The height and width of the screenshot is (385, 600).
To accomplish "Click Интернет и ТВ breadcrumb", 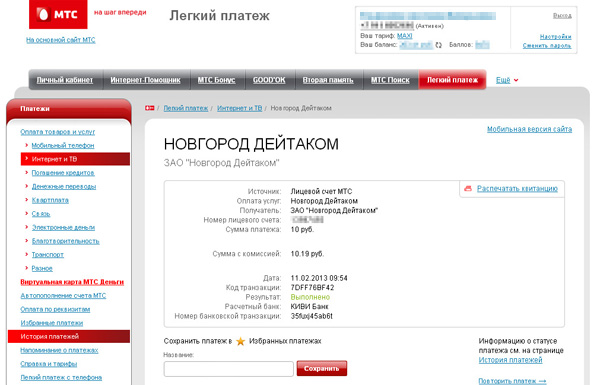I will pos(240,108).
